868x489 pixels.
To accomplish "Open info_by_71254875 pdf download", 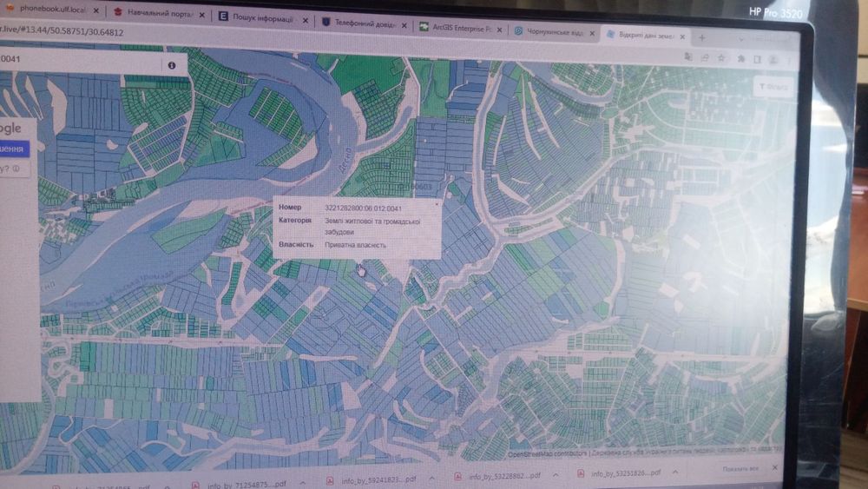I will click(x=241, y=485).
